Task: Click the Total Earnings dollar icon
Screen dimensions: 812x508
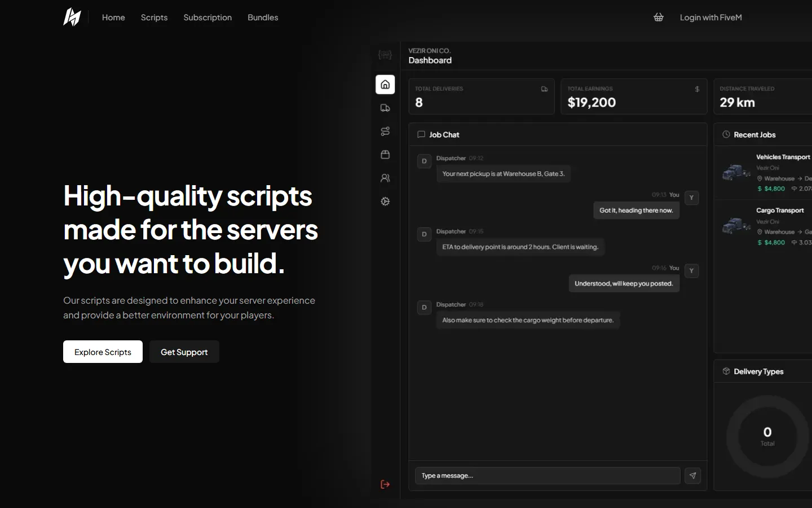Action: pyautogui.click(x=697, y=89)
